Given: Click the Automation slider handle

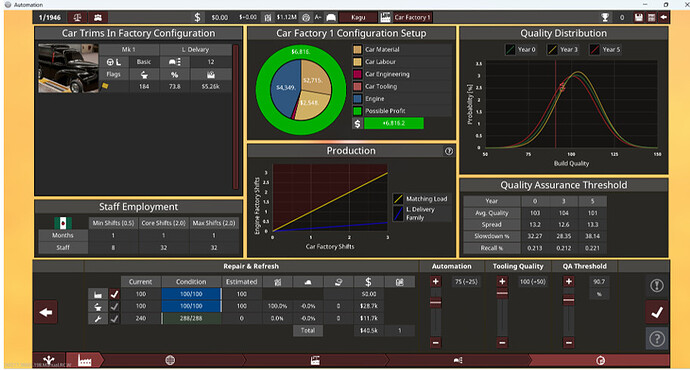Looking at the screenshot, I should click(436, 302).
